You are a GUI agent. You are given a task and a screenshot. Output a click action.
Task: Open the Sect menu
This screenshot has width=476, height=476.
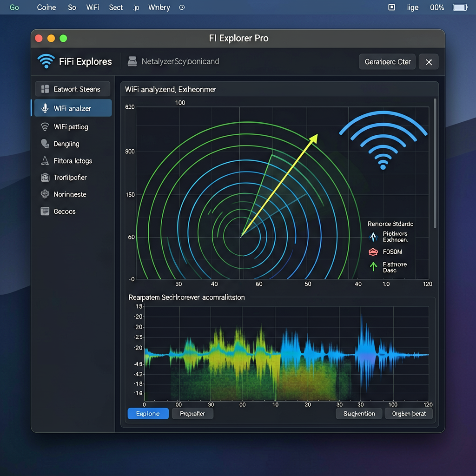click(116, 7)
